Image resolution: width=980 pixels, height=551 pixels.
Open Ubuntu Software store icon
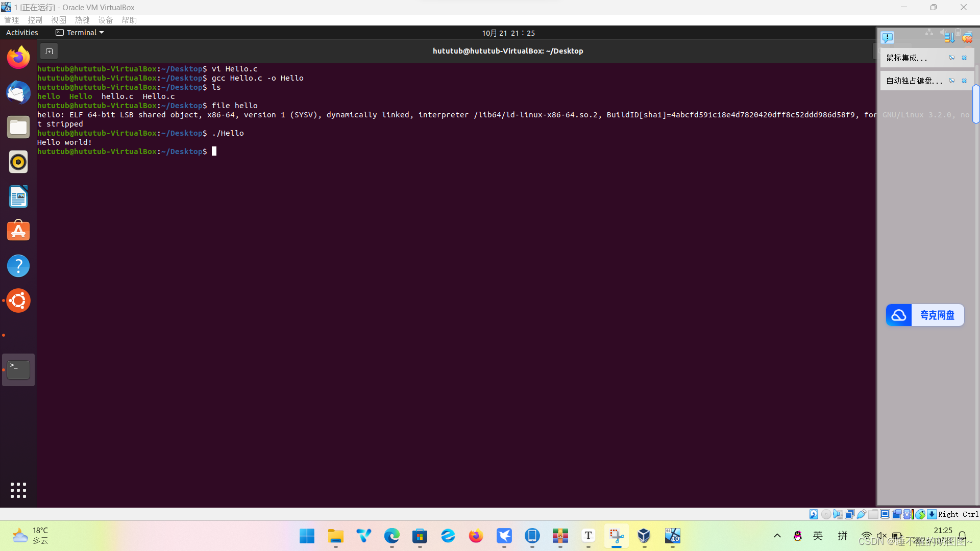tap(18, 231)
